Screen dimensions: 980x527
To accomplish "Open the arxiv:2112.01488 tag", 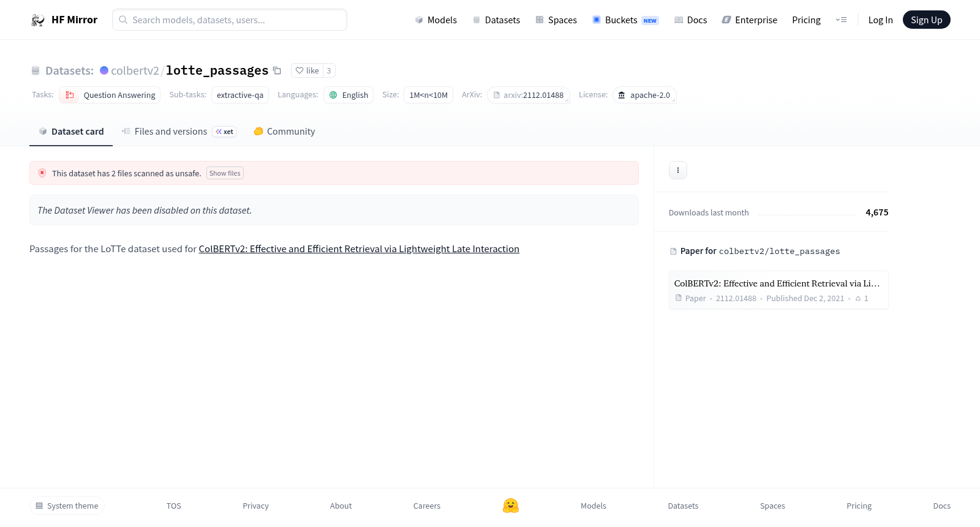I will pos(529,95).
